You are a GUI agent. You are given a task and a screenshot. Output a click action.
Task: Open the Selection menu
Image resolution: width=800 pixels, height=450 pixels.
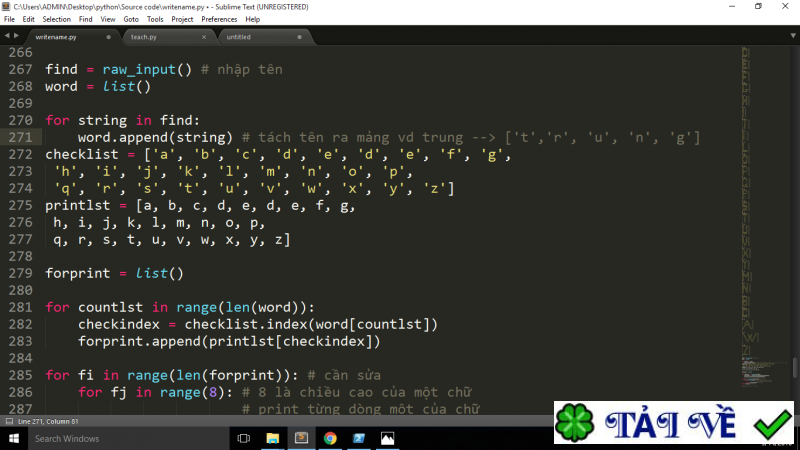pos(56,19)
